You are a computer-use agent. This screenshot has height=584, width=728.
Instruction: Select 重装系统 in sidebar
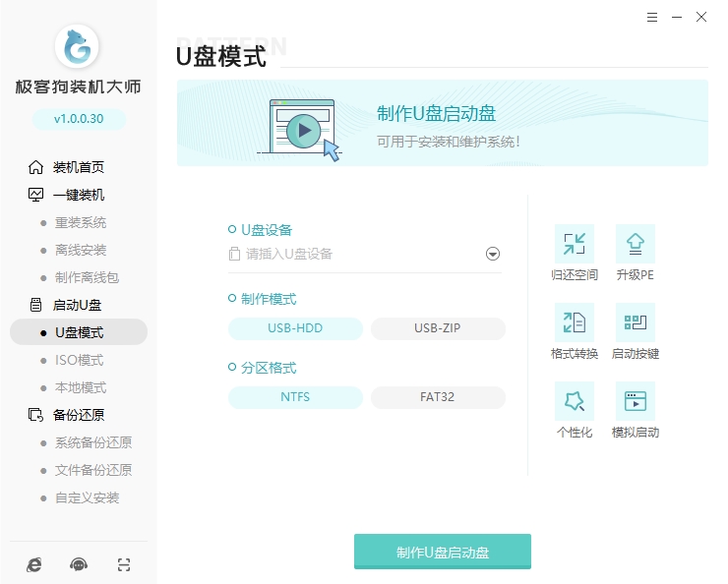click(x=81, y=222)
